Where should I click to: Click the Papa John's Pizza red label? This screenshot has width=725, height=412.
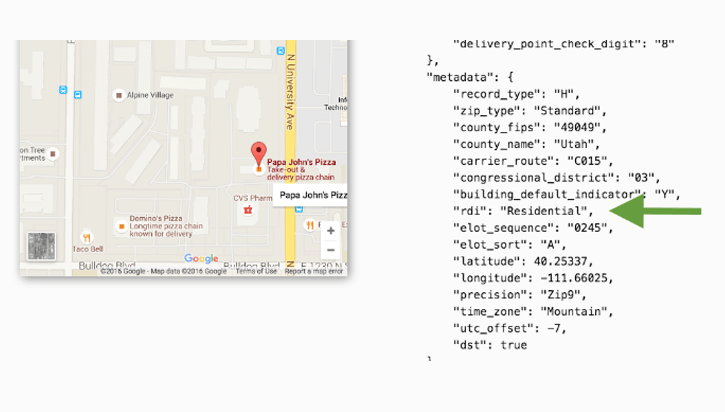point(306,162)
